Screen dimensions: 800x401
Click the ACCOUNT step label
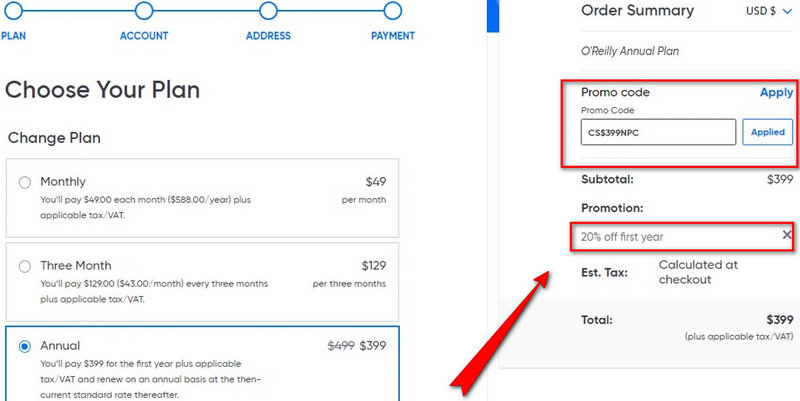click(x=144, y=36)
